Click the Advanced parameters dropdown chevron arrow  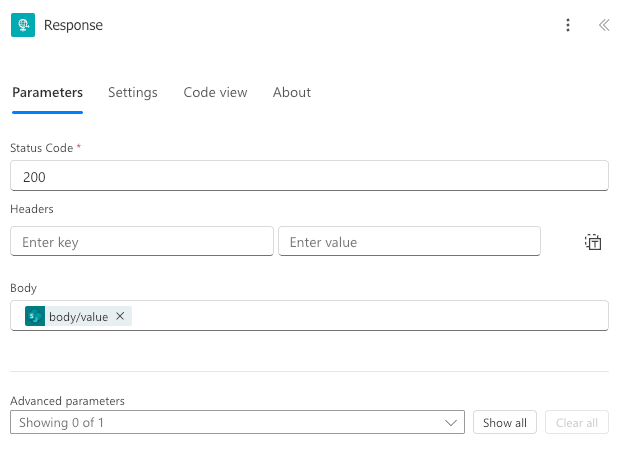tap(450, 423)
